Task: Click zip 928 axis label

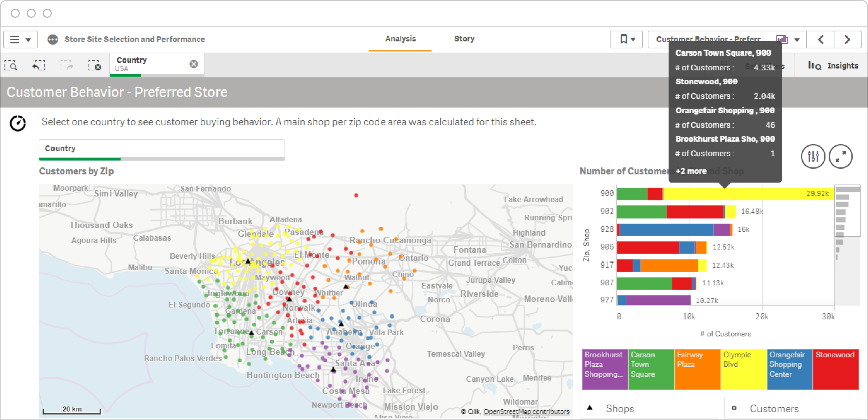Action: (x=607, y=229)
